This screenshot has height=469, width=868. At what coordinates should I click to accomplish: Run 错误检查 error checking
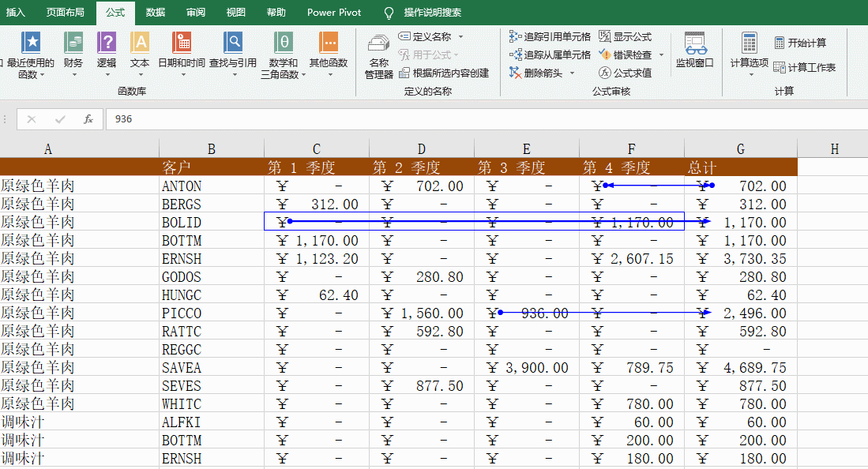626,54
